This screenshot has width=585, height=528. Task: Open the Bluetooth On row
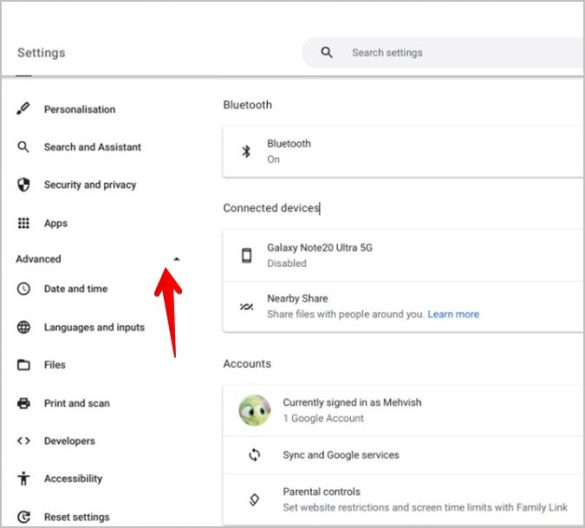tap(403, 151)
